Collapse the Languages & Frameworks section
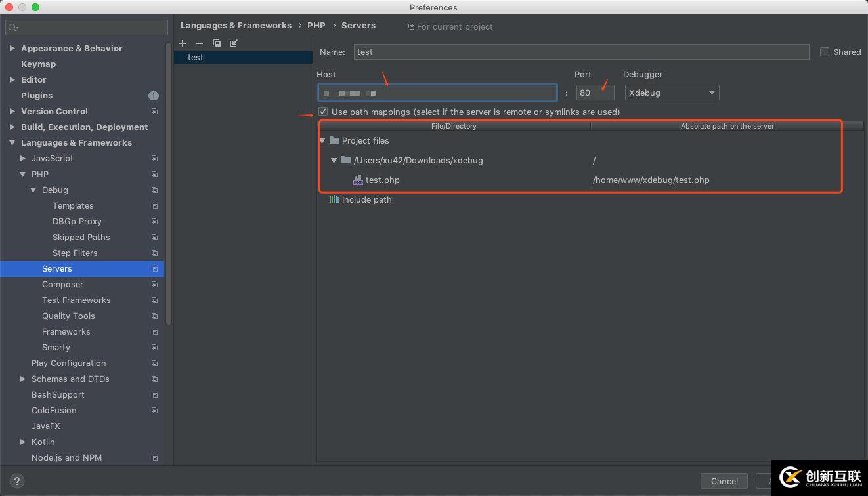 tap(12, 143)
